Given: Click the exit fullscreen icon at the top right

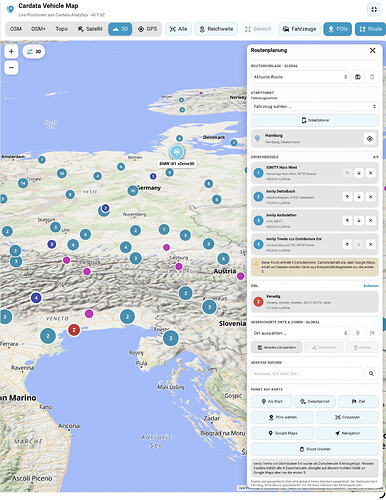Looking at the screenshot, I should (x=374, y=9).
